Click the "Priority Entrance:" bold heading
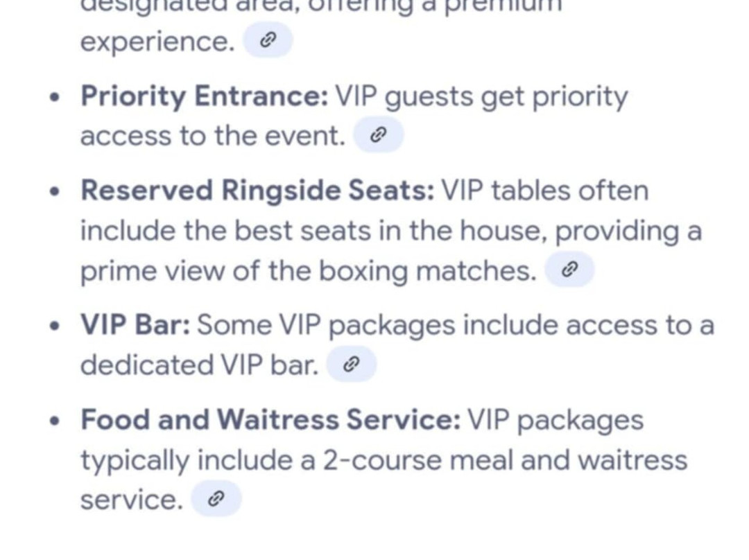 point(205,96)
